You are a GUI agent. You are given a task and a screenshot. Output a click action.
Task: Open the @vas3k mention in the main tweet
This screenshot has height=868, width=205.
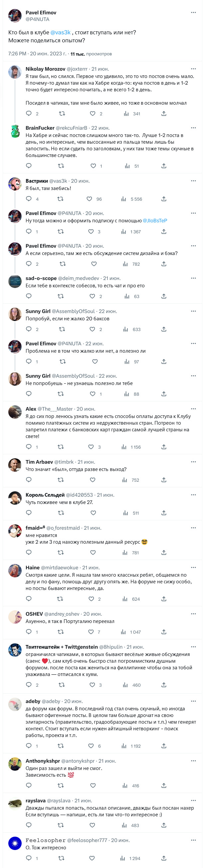[x=60, y=32]
